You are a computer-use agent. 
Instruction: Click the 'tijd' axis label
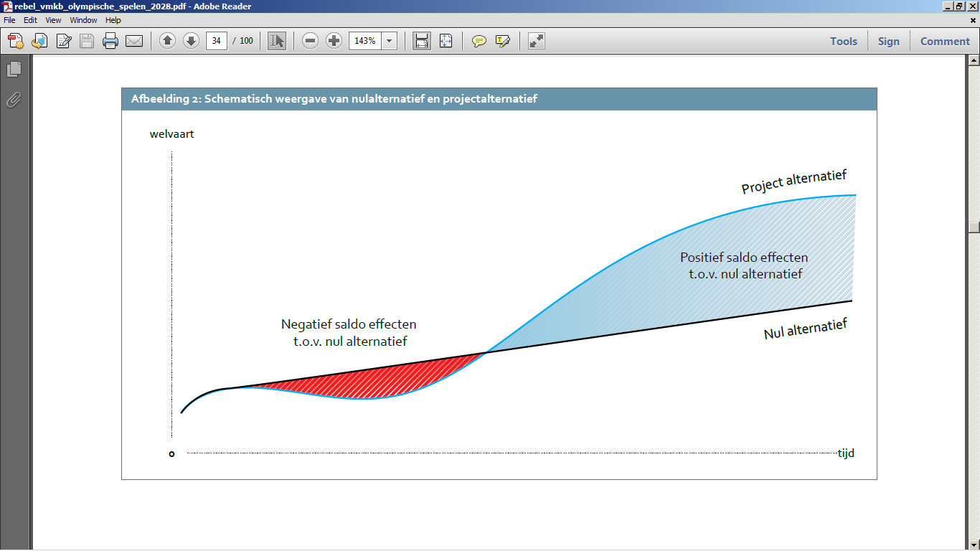pyautogui.click(x=846, y=453)
